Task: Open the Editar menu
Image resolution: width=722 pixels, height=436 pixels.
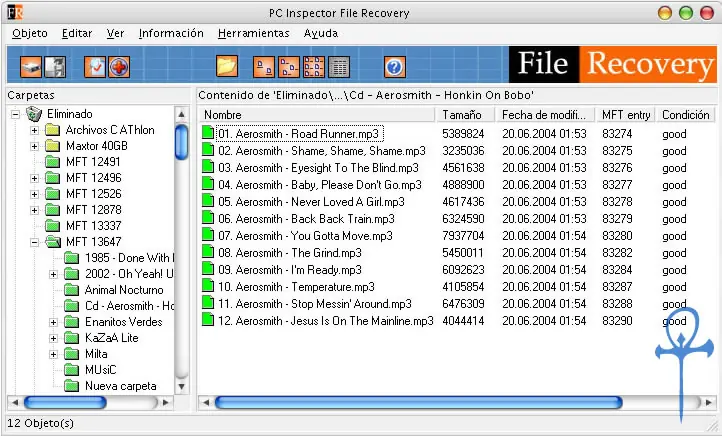Action: [x=77, y=34]
